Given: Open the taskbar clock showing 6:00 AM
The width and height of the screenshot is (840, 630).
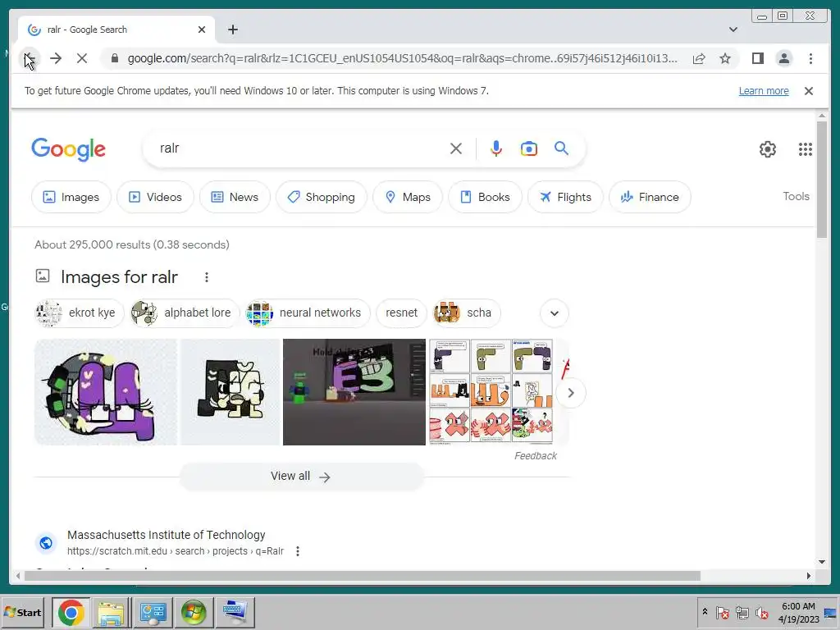Looking at the screenshot, I should pyautogui.click(x=798, y=612).
